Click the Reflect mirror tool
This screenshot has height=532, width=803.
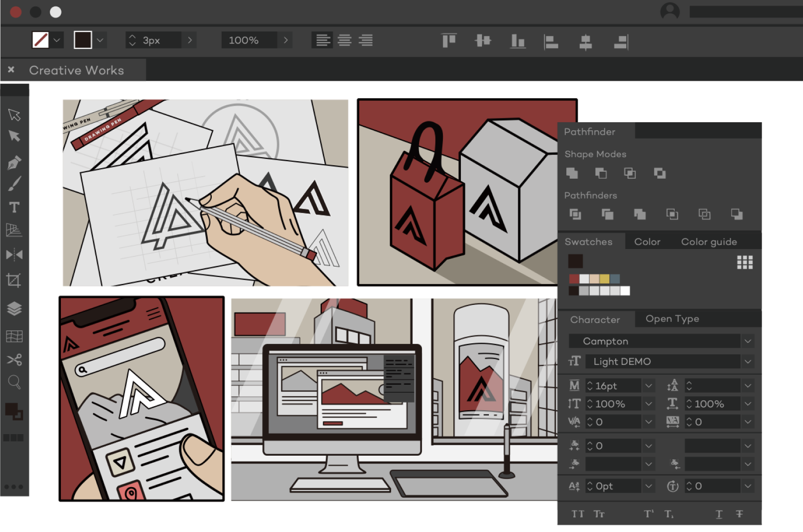(x=14, y=255)
